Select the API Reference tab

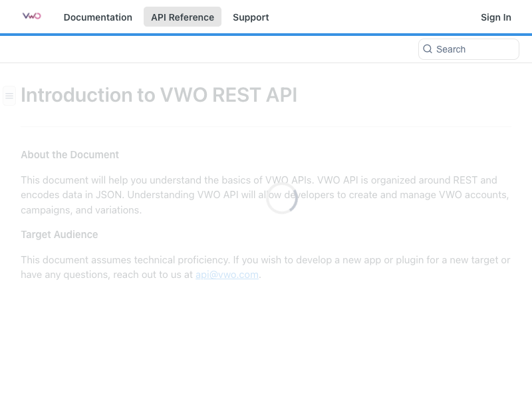click(x=182, y=17)
